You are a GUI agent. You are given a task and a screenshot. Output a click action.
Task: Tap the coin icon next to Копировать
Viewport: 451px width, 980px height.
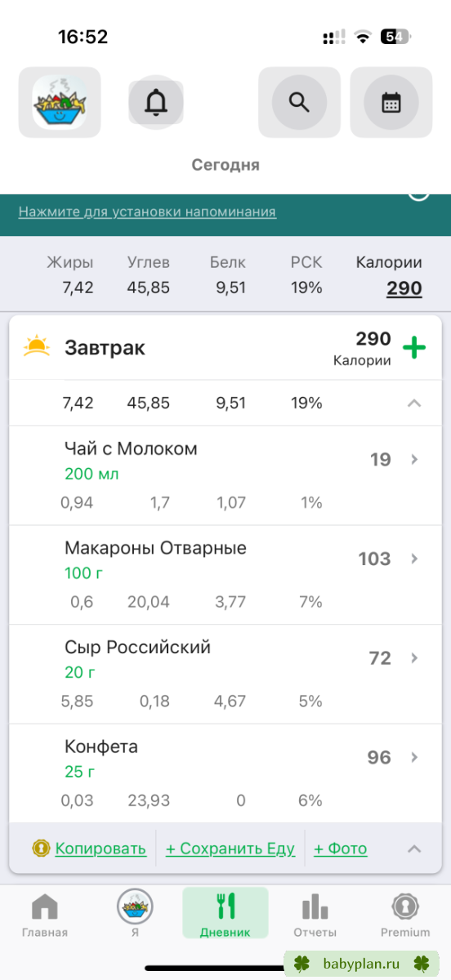pos(41,849)
